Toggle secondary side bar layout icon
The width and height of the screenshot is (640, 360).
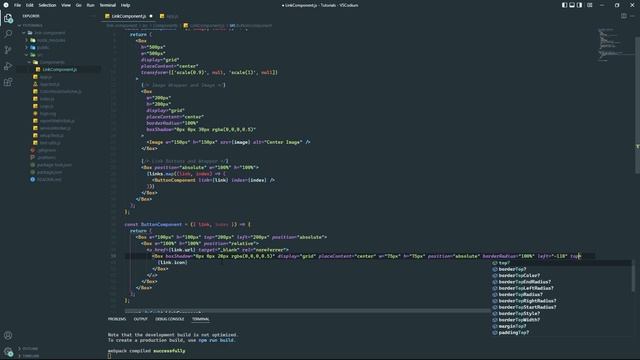tap(580, 5)
